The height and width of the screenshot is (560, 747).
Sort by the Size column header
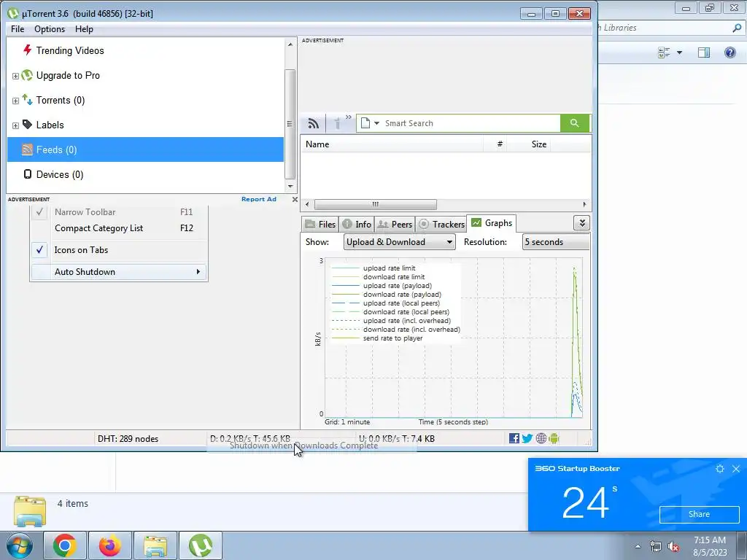tap(529, 144)
